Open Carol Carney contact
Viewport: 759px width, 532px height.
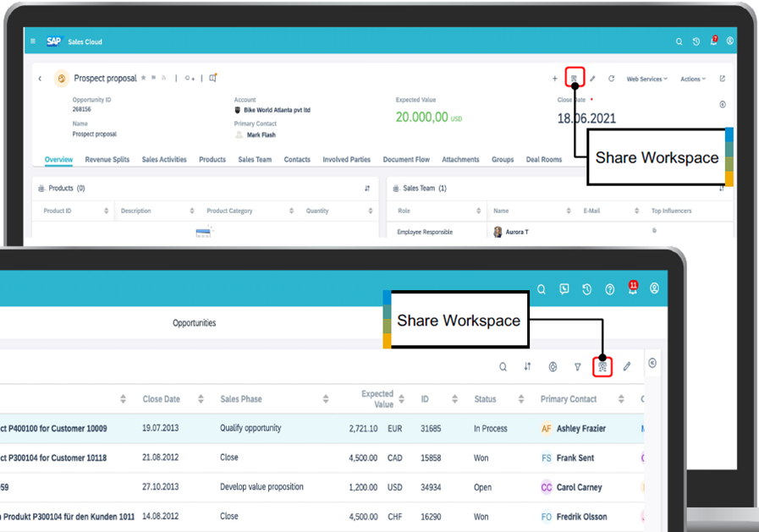click(x=579, y=487)
